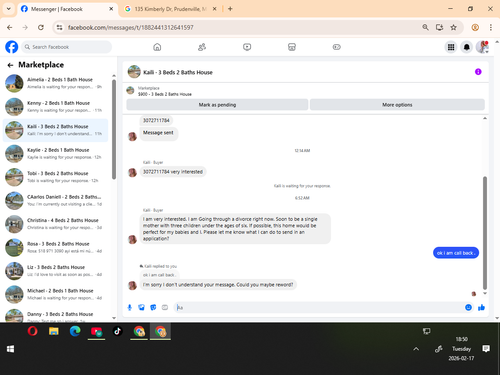Bookmark this page with star
The height and width of the screenshot is (375, 500).
coord(453,27)
